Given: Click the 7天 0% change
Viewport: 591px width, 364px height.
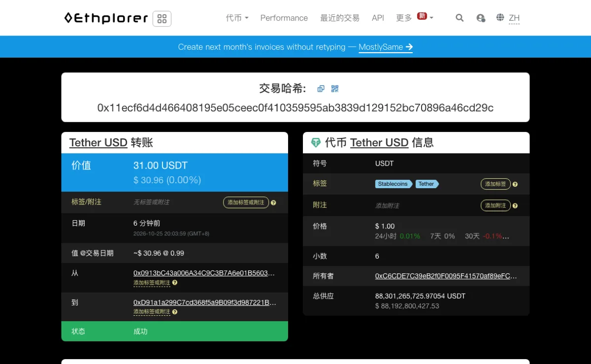Looking at the screenshot, I should [443, 236].
